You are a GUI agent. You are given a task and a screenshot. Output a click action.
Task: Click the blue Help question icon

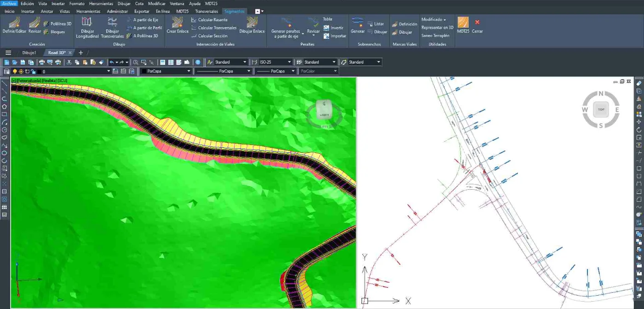tap(198, 62)
